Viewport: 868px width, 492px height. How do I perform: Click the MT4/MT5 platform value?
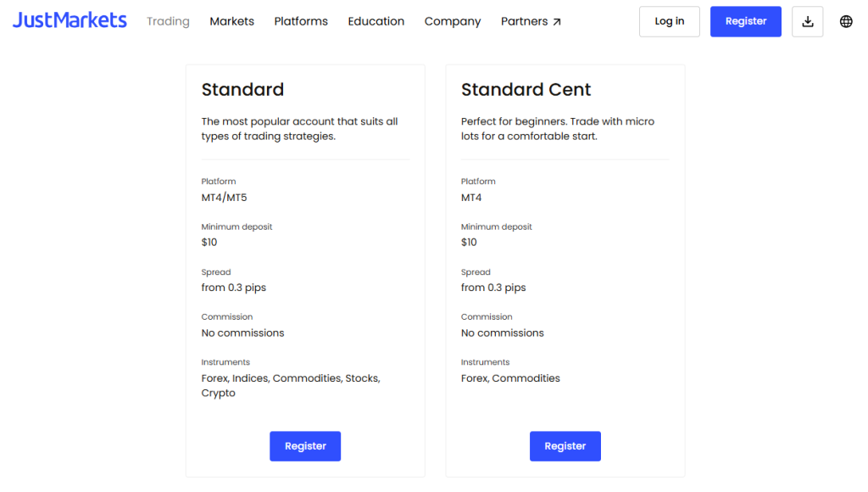(x=224, y=198)
